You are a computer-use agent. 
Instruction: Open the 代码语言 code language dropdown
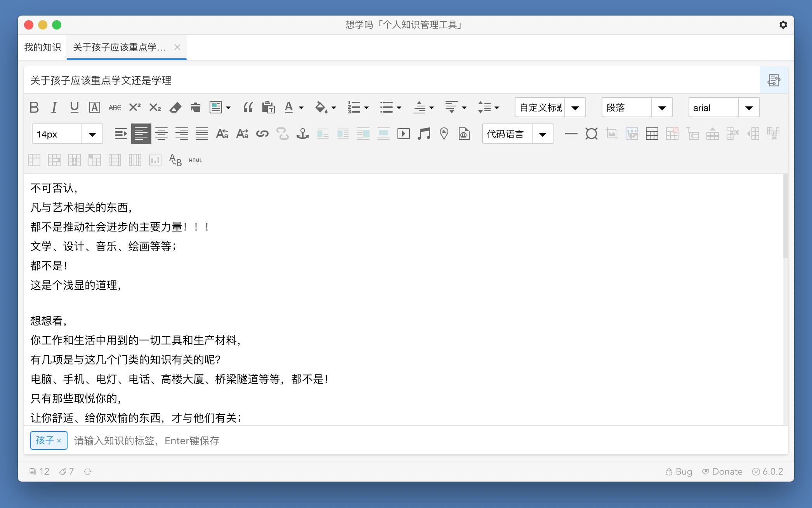[x=542, y=134]
